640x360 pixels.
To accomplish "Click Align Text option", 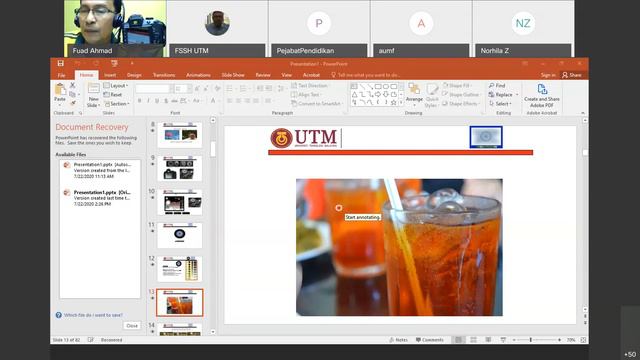I will click(306, 95).
